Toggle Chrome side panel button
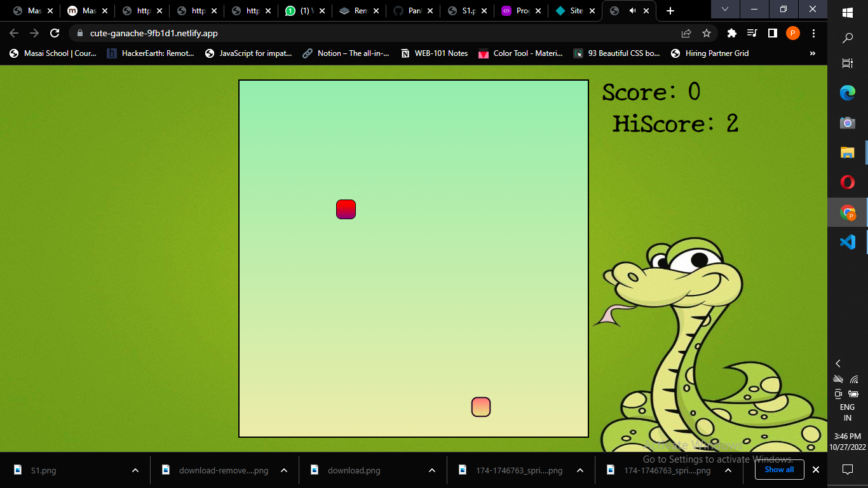 [773, 33]
